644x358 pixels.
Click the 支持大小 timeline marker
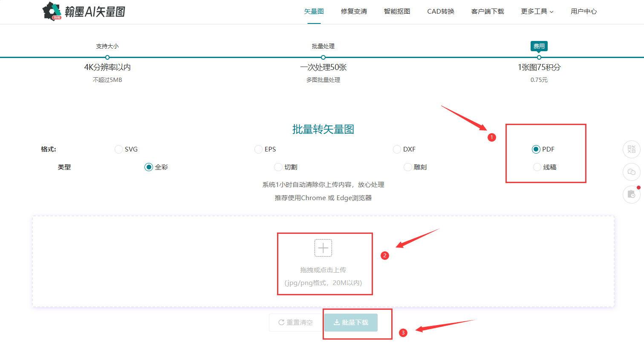[107, 57]
